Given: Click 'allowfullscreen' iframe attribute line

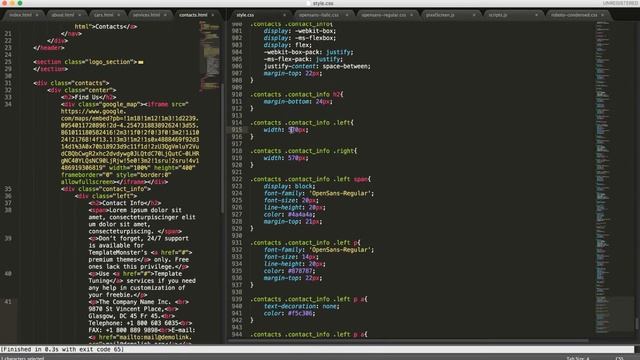Looking at the screenshot, I should pos(114,182).
